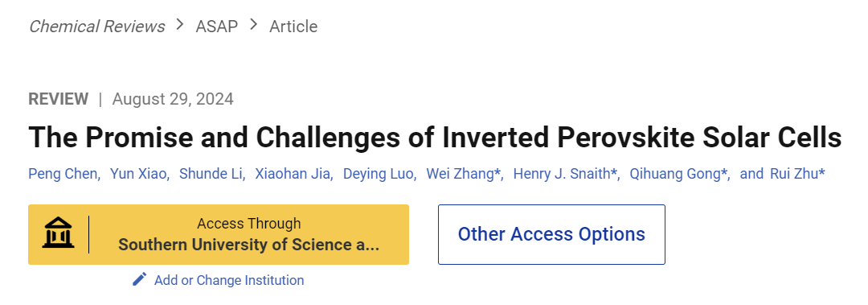The height and width of the screenshot is (305, 868).
Task: Open author Deying Luo's info
Action: pyautogui.click(x=379, y=174)
